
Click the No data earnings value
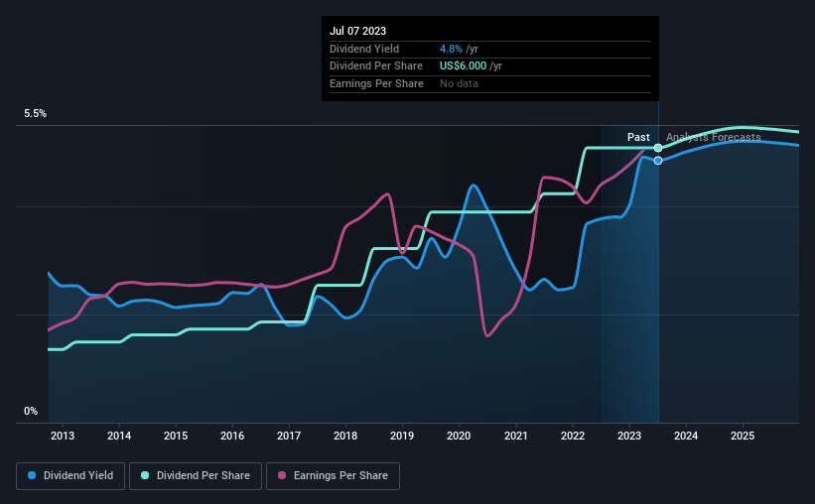tap(459, 83)
